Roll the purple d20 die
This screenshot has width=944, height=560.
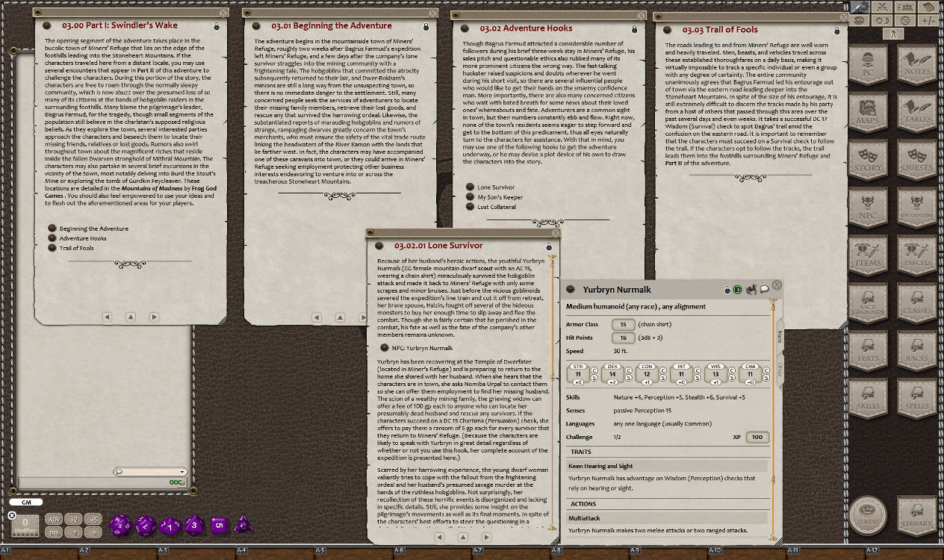tap(119, 525)
